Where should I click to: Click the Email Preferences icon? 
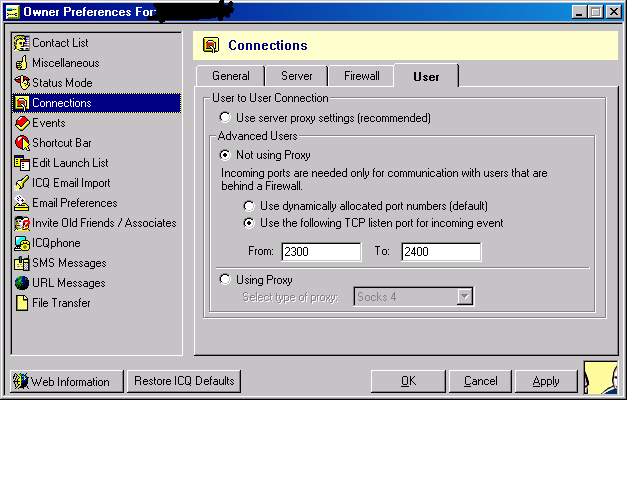point(22,203)
